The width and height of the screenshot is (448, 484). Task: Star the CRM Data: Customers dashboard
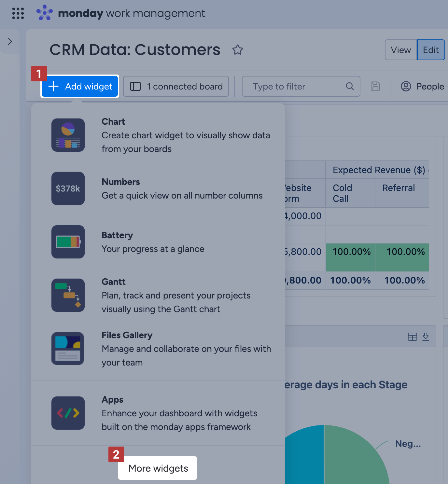[238, 50]
